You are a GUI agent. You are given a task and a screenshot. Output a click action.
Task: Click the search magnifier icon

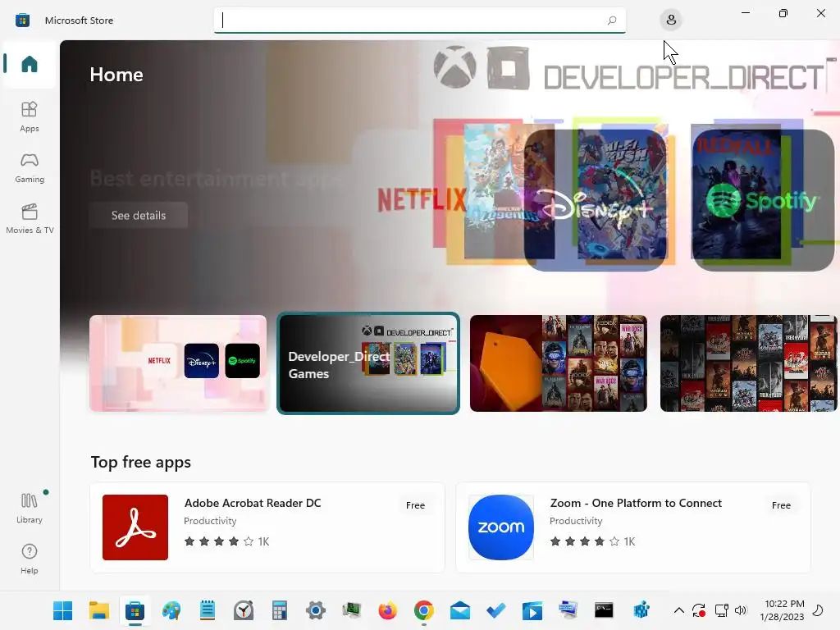point(612,21)
